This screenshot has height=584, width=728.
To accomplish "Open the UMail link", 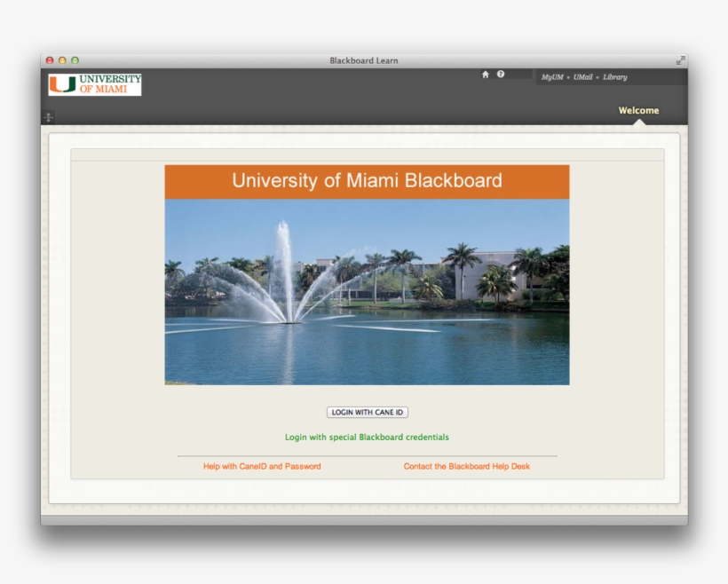I will pos(582,77).
